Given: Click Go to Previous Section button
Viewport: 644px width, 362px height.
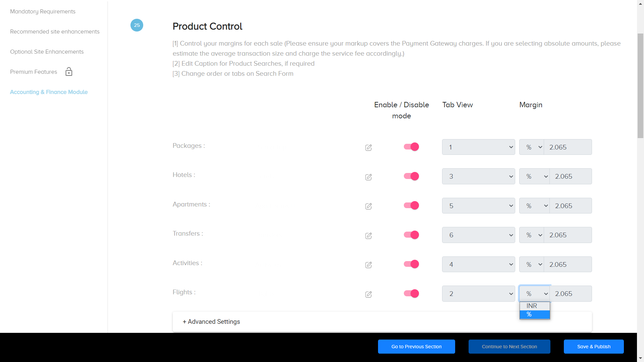Looking at the screenshot, I should click(x=416, y=347).
